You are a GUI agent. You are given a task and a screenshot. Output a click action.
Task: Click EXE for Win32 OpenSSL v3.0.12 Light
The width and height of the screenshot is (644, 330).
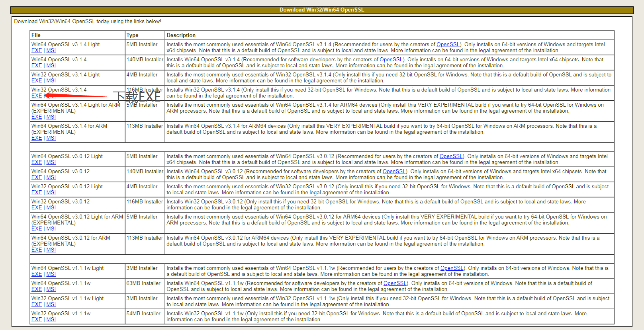click(x=37, y=193)
